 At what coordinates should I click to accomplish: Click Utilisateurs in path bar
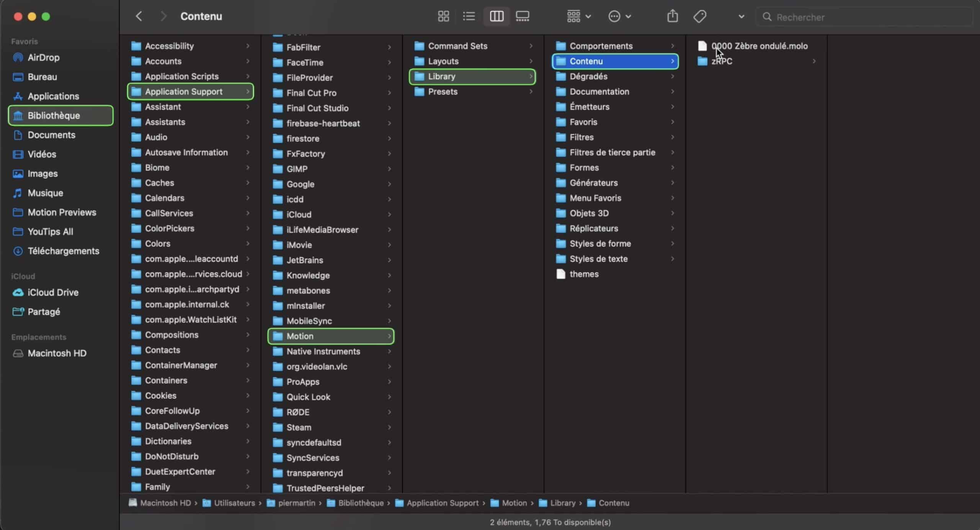click(229, 503)
